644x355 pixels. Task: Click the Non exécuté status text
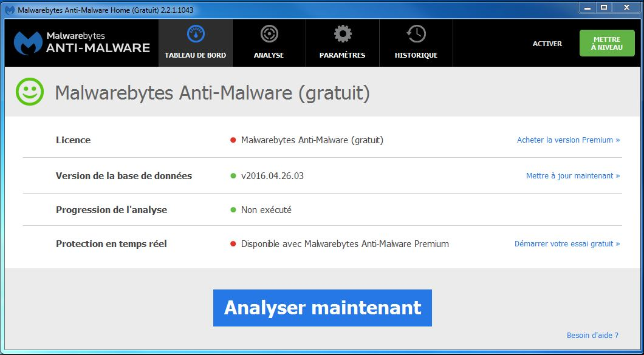266,210
